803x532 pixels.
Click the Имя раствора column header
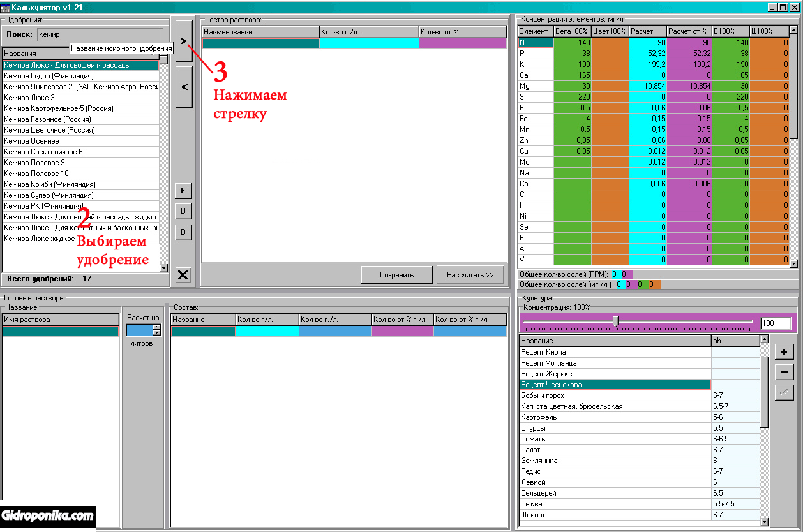click(x=61, y=320)
